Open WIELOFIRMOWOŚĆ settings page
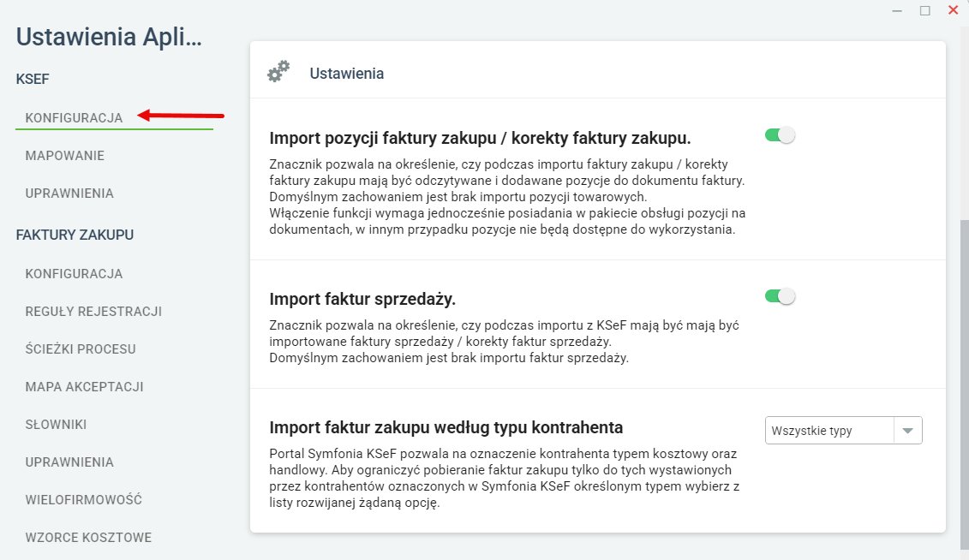This screenshot has height=560, width=969. click(x=84, y=500)
